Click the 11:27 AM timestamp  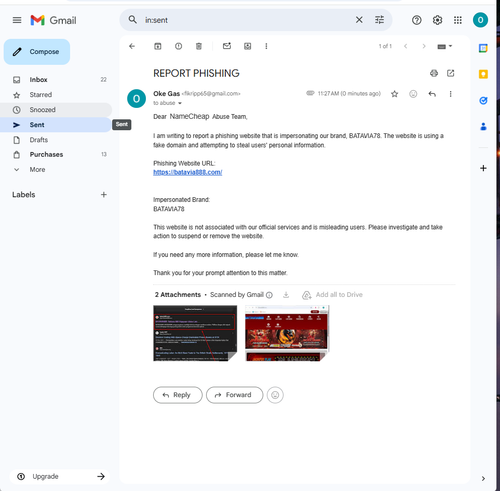click(x=349, y=94)
